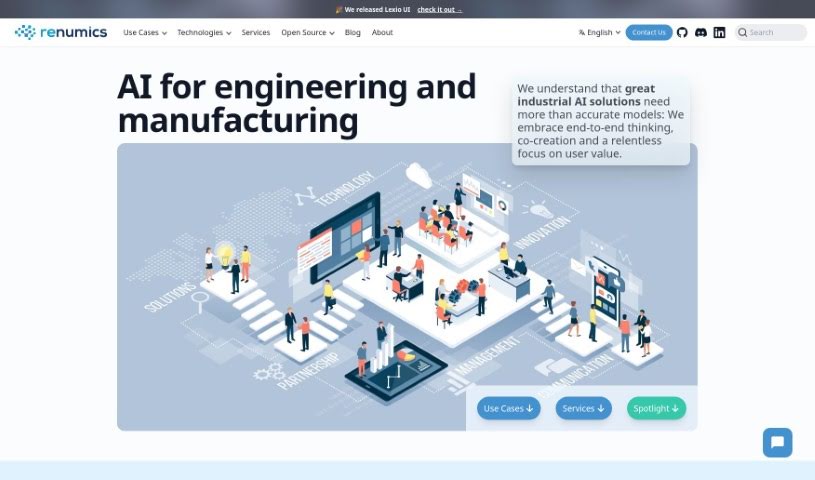
Task: Open the Blog page
Action: click(352, 32)
